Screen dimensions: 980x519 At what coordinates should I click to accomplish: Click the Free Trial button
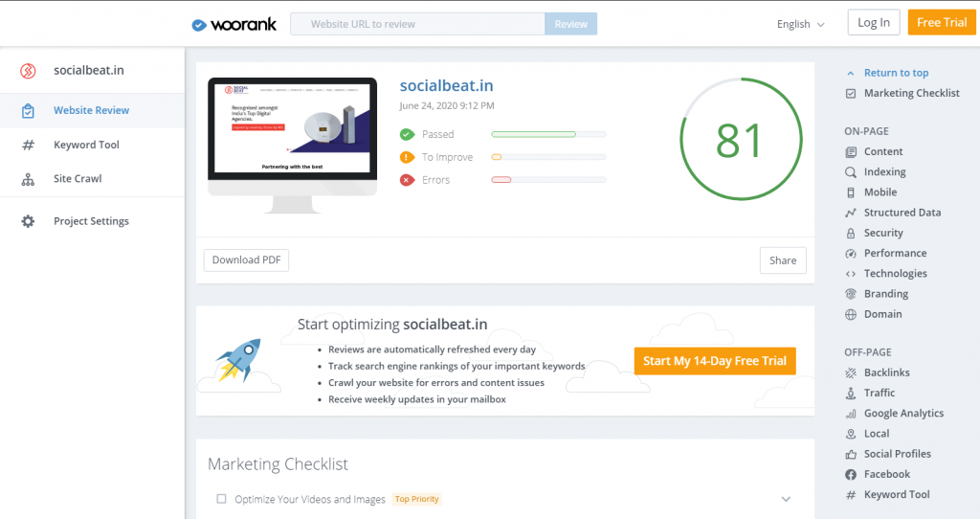pos(942,23)
